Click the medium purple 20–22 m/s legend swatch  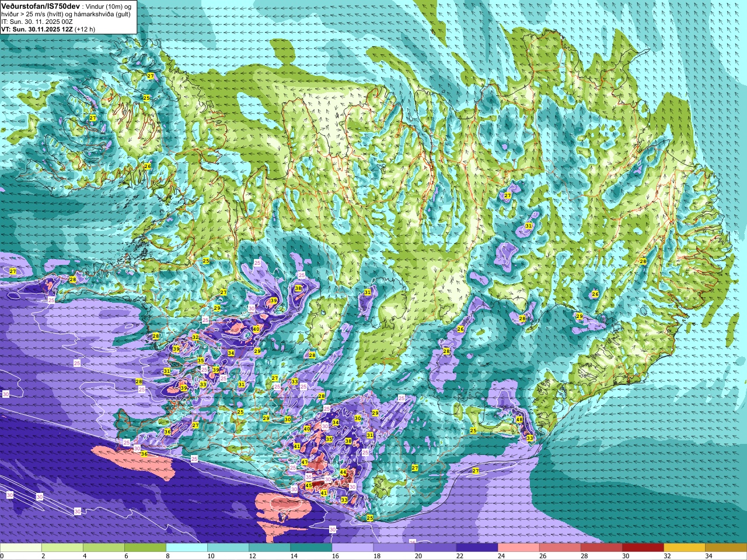tap(435, 548)
